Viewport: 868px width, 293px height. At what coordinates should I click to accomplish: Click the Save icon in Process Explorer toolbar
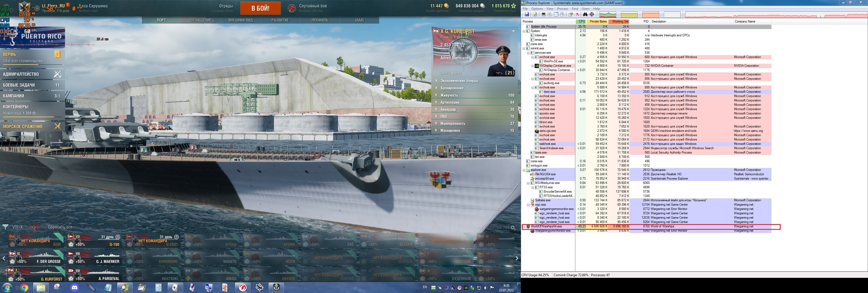click(x=527, y=14)
